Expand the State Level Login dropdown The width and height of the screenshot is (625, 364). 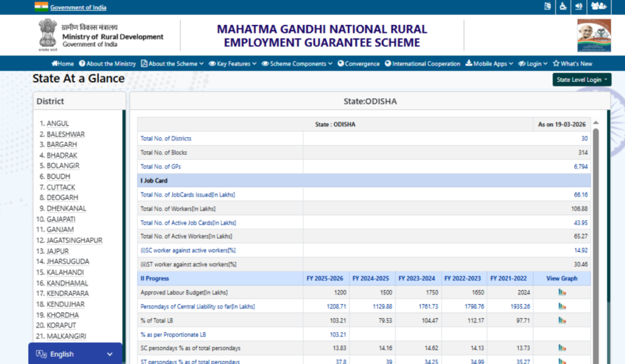[x=581, y=79]
